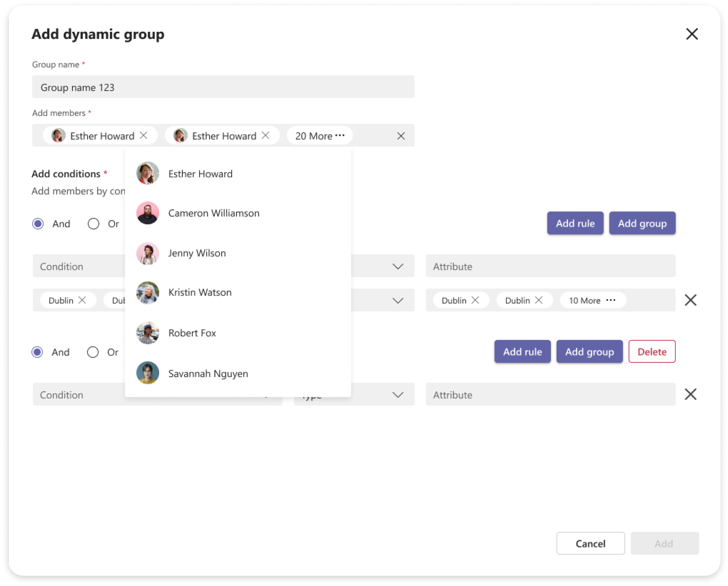
Task: Expand the Dublin row's type dropdown
Action: [398, 300]
